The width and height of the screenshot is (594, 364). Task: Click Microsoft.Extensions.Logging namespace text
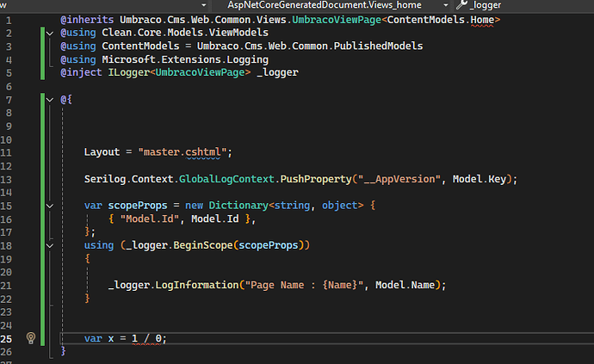coord(185,59)
